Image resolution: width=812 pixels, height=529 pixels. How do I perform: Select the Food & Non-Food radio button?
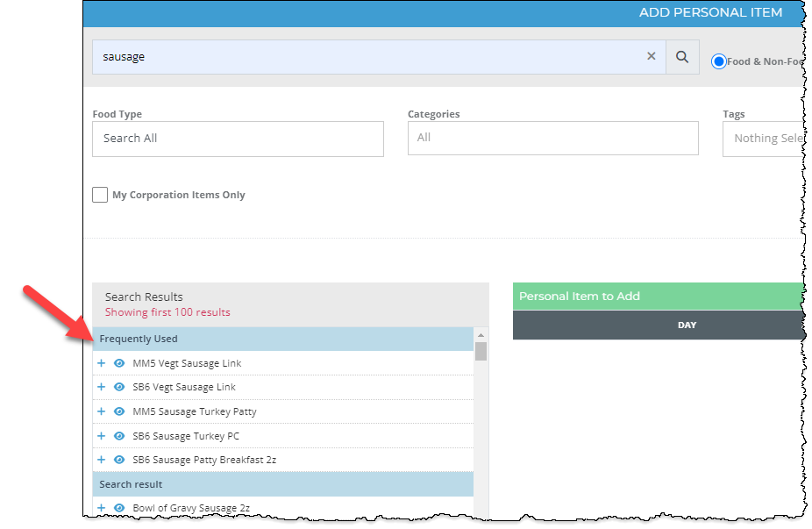(x=720, y=61)
